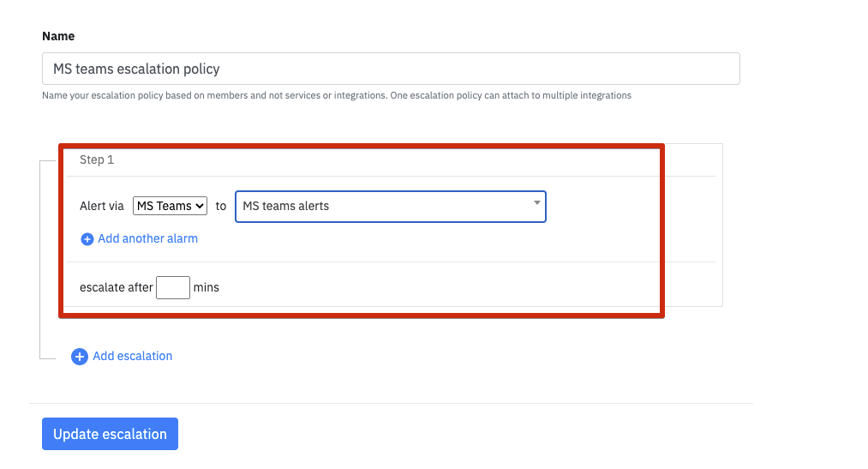Click the gray arrow in MS teams alerts box
Viewport: 868px width, 469px height.
click(536, 202)
